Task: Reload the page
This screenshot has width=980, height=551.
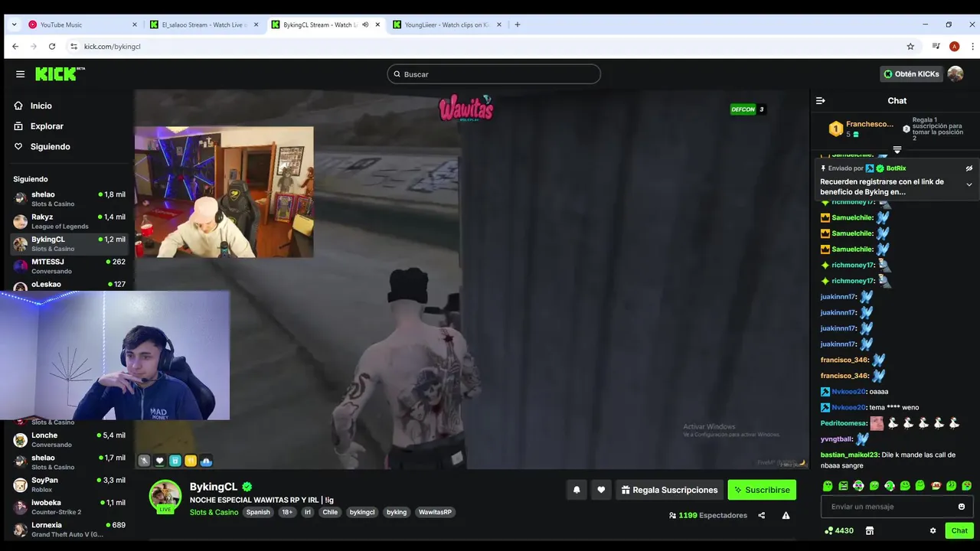Action: (x=52, y=47)
